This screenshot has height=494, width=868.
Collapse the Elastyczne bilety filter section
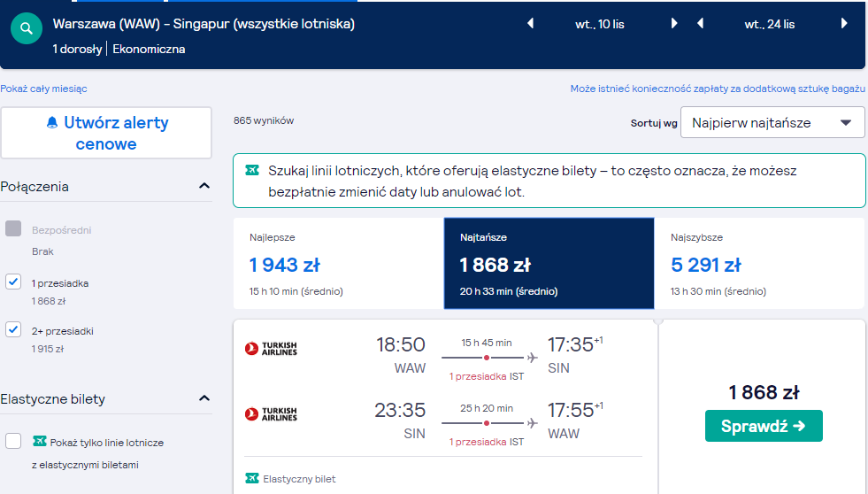click(x=204, y=398)
